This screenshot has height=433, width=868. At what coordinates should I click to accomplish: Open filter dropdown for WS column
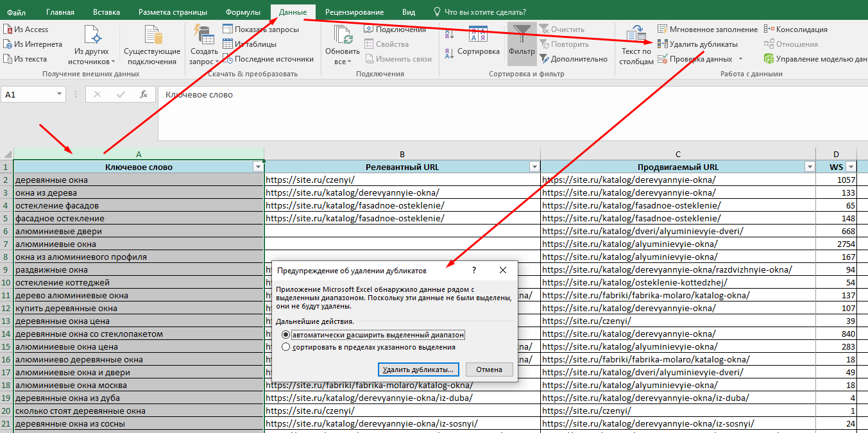851,167
